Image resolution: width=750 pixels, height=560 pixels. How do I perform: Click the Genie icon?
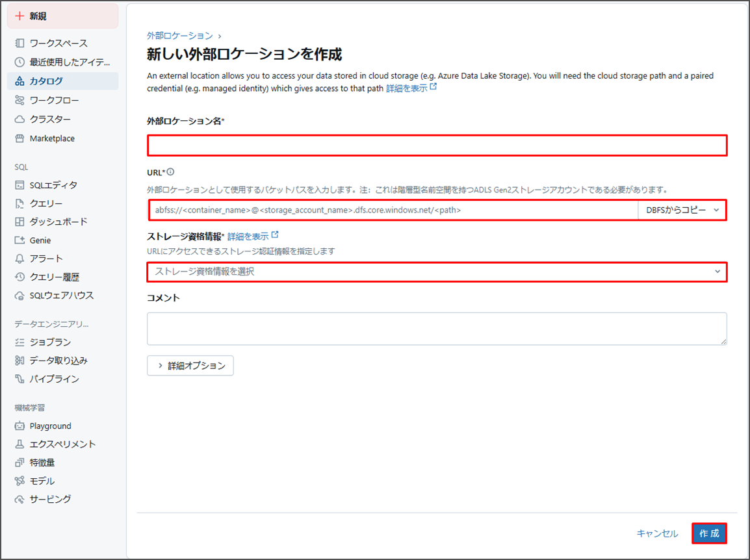coord(19,240)
